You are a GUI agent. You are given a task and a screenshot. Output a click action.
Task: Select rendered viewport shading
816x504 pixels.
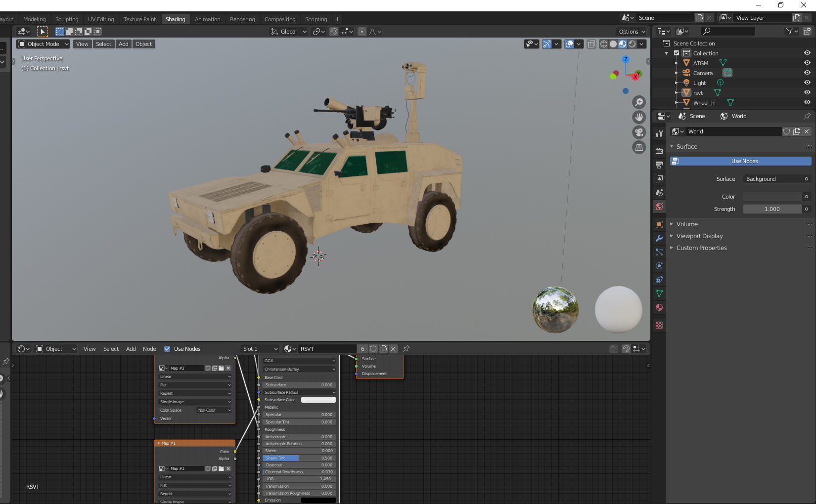click(x=632, y=44)
